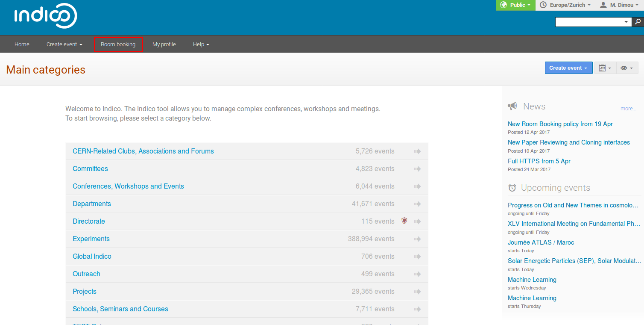Open Journée ATLAS / Maroc event
Viewport: 644px width, 325px height.
pyautogui.click(x=541, y=242)
